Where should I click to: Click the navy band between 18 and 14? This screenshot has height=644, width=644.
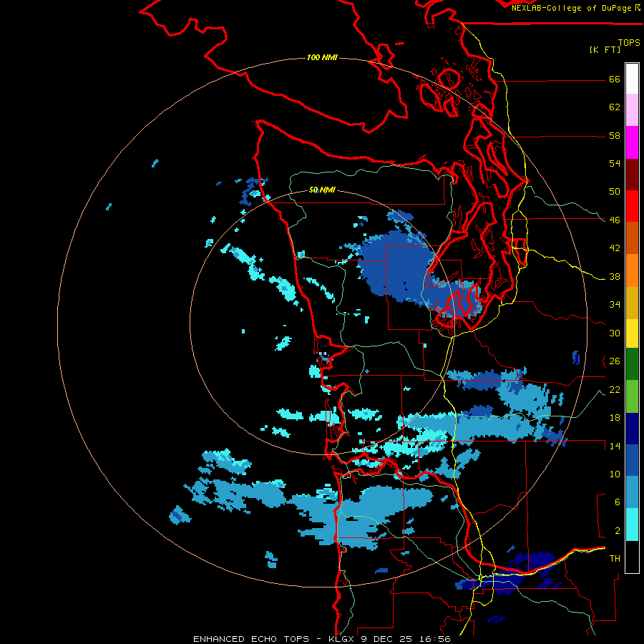(x=632, y=429)
